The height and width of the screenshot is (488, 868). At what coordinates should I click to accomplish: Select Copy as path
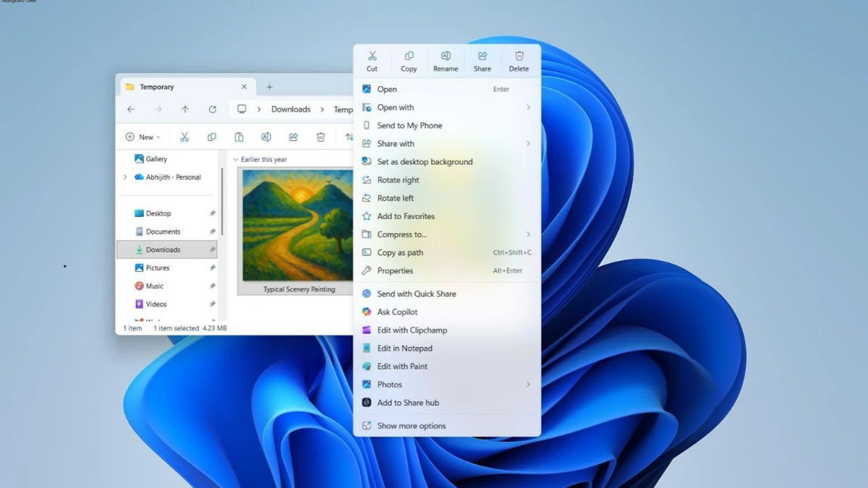tap(447, 252)
